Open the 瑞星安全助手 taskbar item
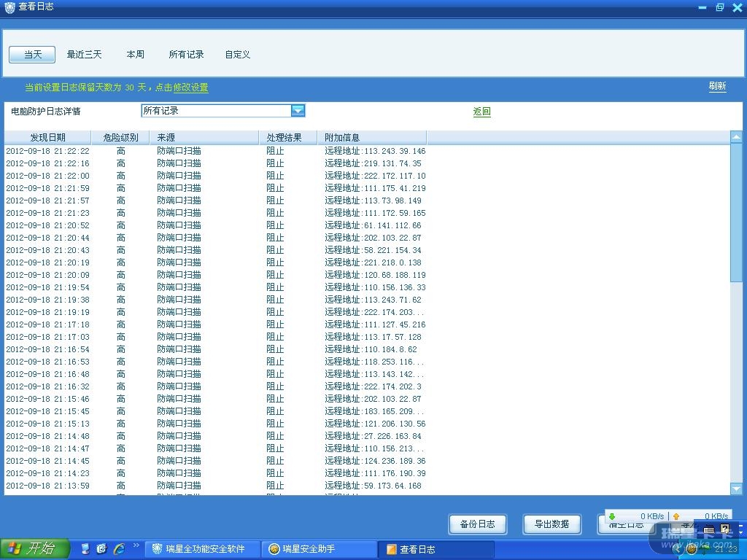747x560 pixels. click(x=320, y=549)
